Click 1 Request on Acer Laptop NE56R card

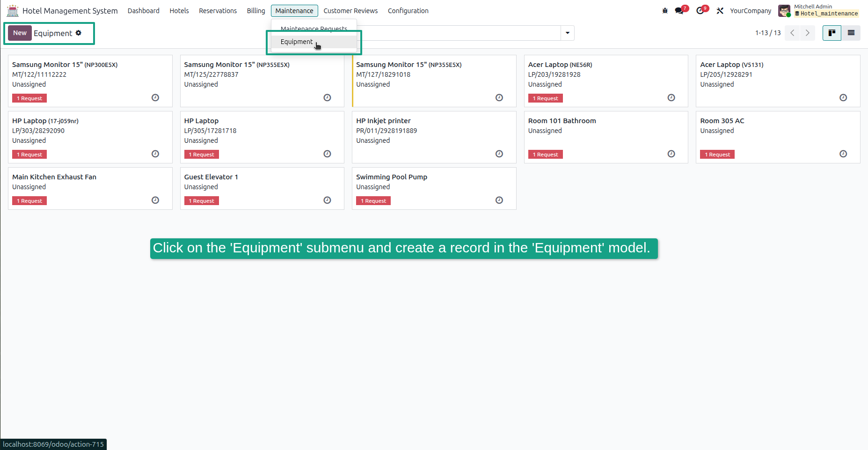(x=546, y=98)
